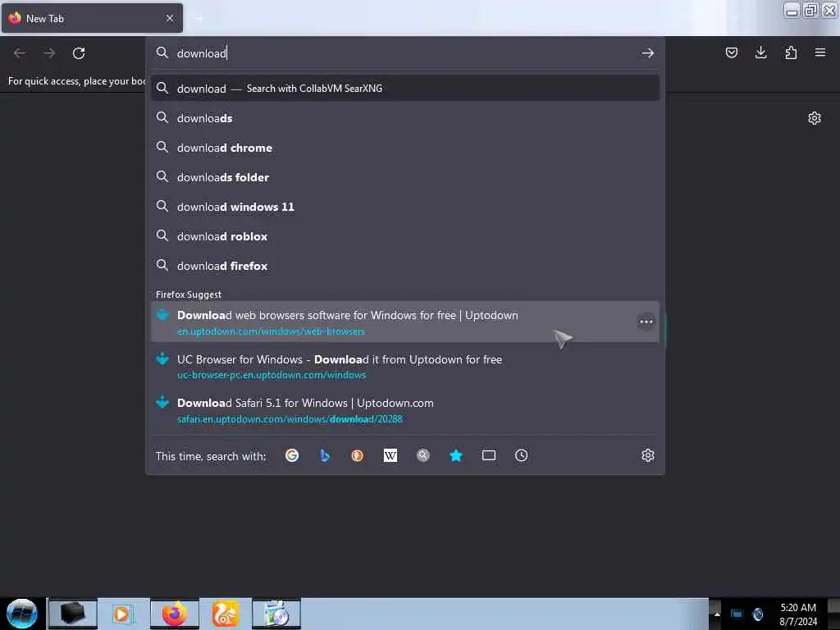Search this time with DuckDuckGo
Screen dimensions: 840x630
[358, 455]
